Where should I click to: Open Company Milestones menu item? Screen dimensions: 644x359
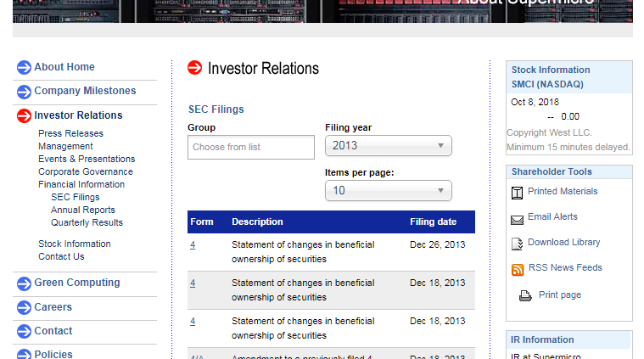(85, 91)
